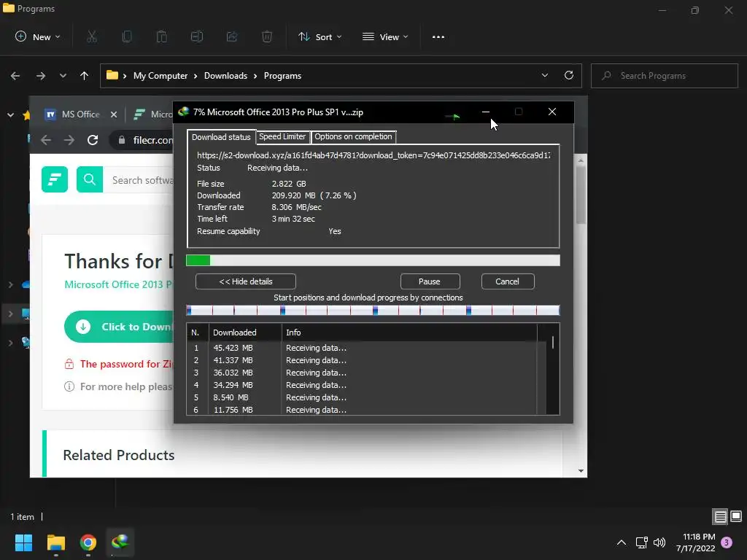Click the Rename icon in Explorer toolbar
The height and width of the screenshot is (560, 747).
197,36
